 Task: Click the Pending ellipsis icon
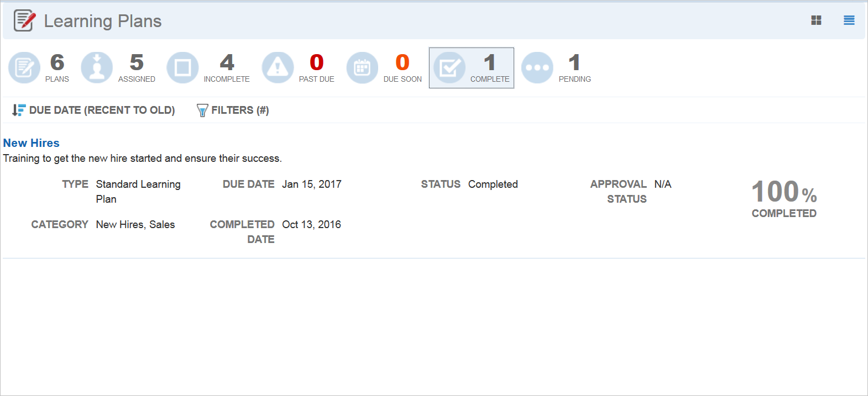pos(537,68)
